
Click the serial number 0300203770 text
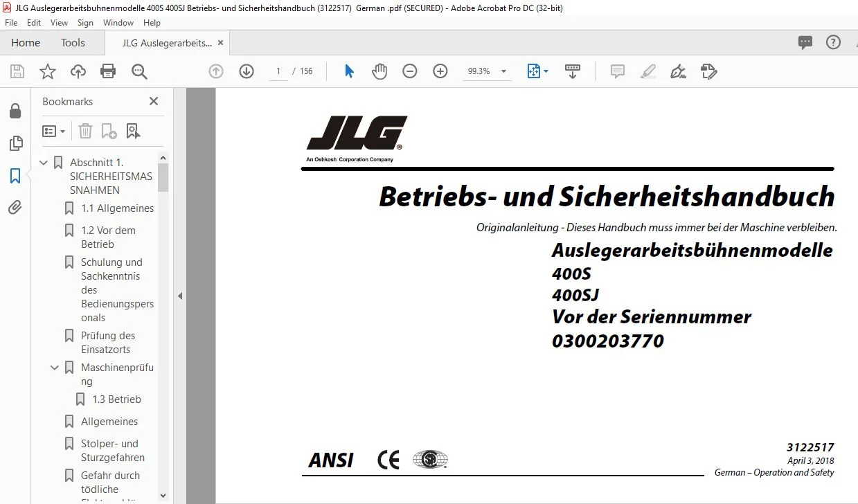[608, 341]
